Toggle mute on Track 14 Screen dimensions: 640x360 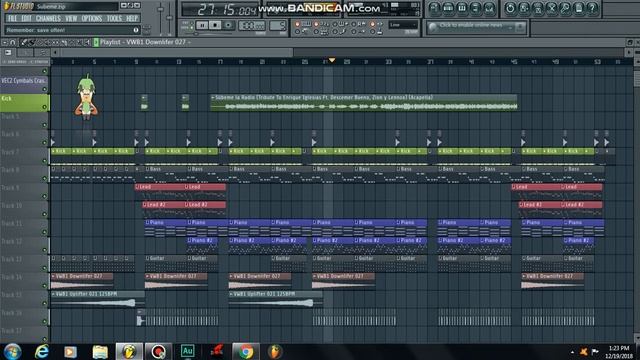(44, 286)
